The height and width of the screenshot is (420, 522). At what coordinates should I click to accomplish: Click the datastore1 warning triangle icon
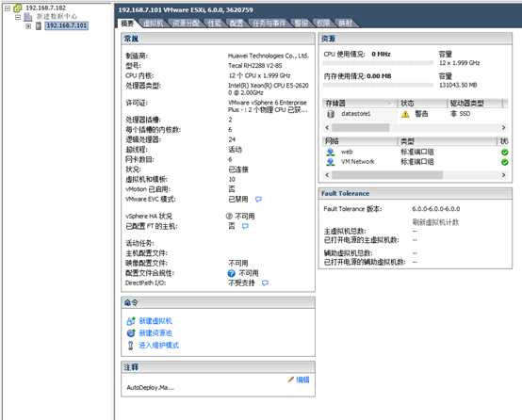tap(405, 114)
